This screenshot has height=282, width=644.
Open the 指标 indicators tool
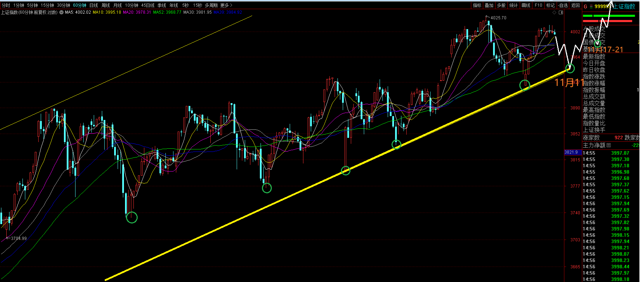(477, 5)
